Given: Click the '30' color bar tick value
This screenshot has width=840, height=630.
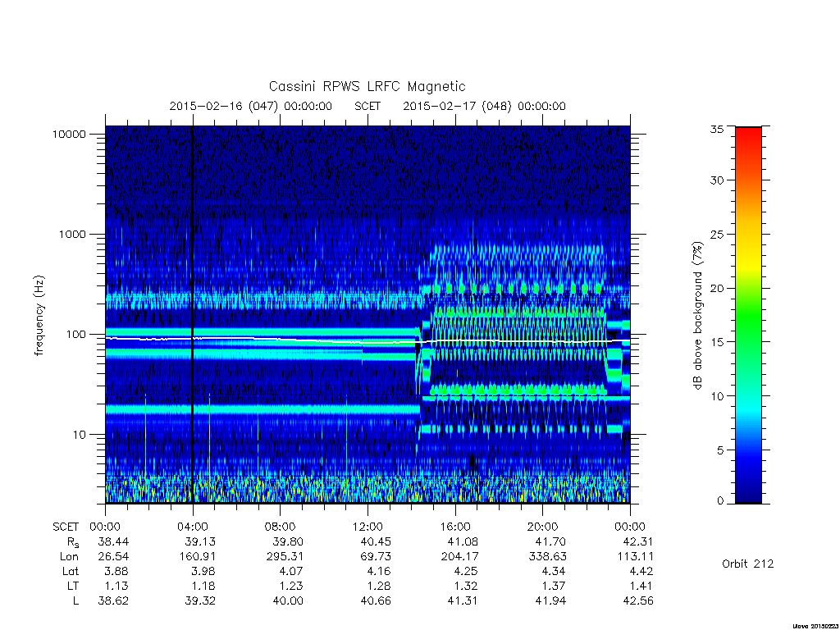Looking at the screenshot, I should [x=717, y=180].
